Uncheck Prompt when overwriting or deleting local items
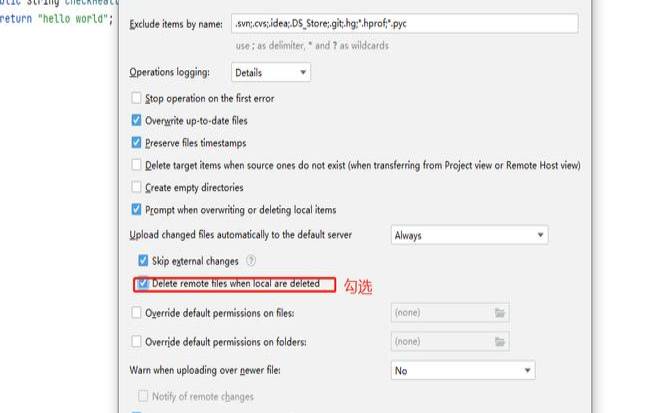The height and width of the screenshot is (413, 661). [136, 209]
